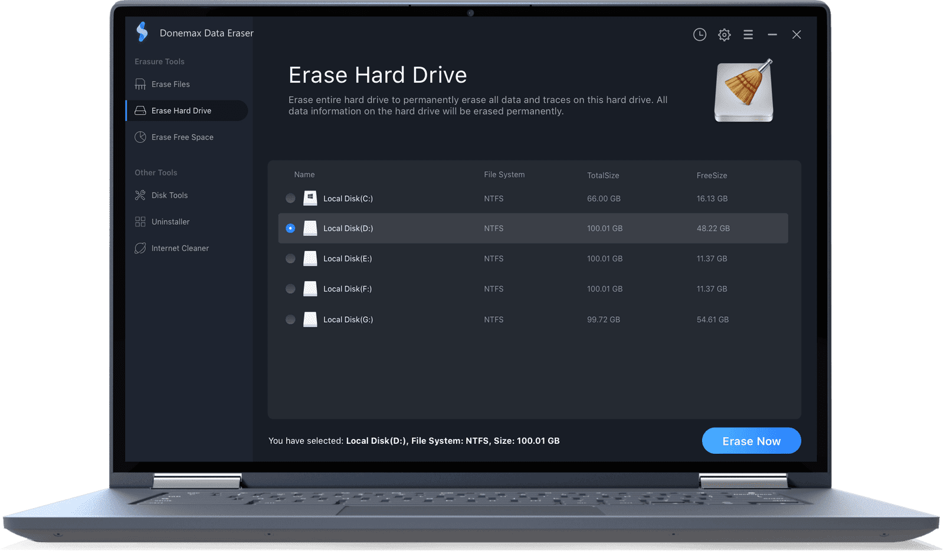Image resolution: width=944 pixels, height=560 pixels.
Task: Select the Local Disk(G:) radio button
Action: point(290,319)
